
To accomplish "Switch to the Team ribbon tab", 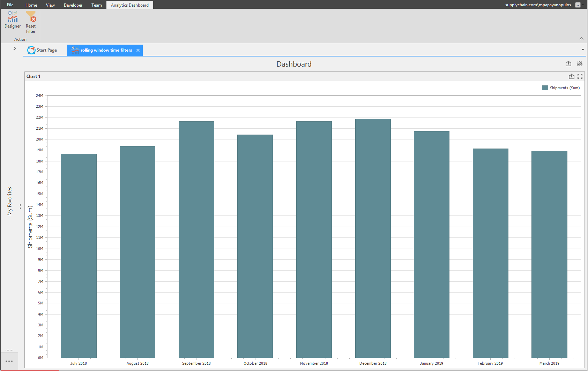I will pyautogui.click(x=97, y=5).
